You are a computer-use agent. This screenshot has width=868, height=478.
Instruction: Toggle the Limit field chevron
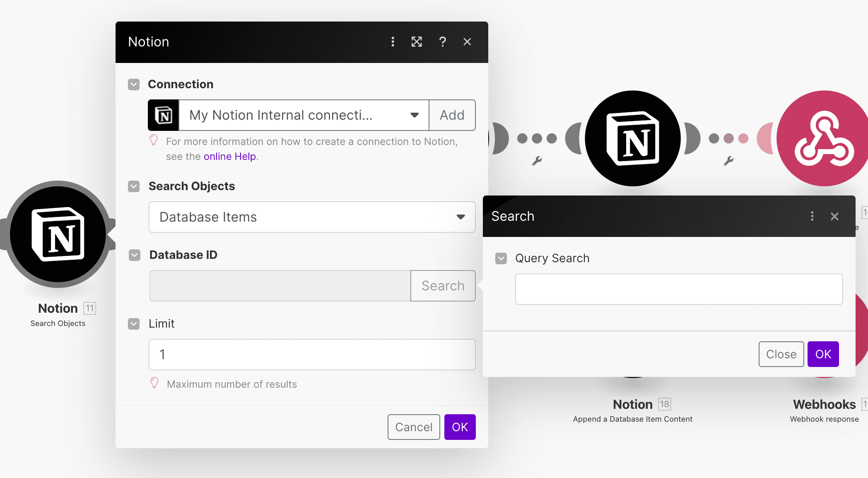pos(134,324)
